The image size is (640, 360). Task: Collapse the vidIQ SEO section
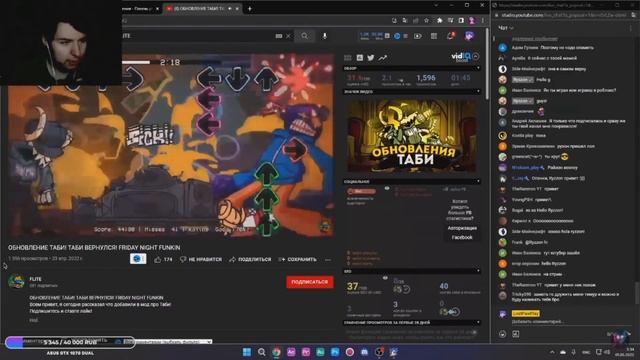click(x=478, y=271)
